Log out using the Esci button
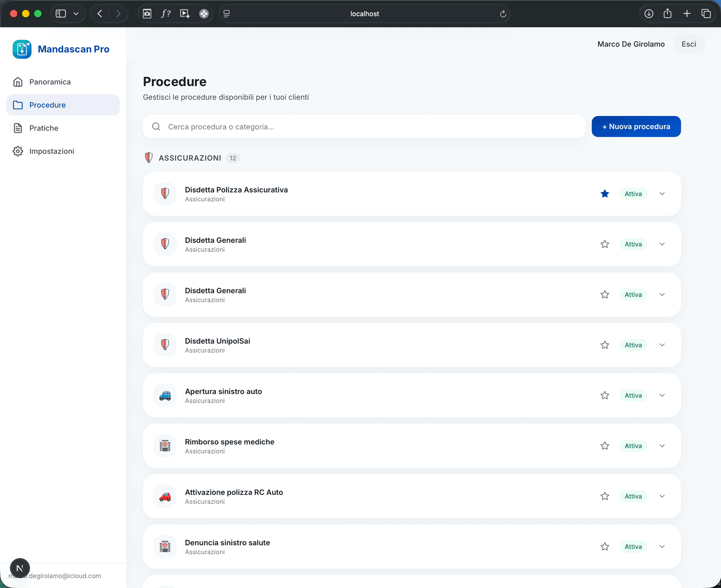This screenshot has height=588, width=721. click(689, 44)
